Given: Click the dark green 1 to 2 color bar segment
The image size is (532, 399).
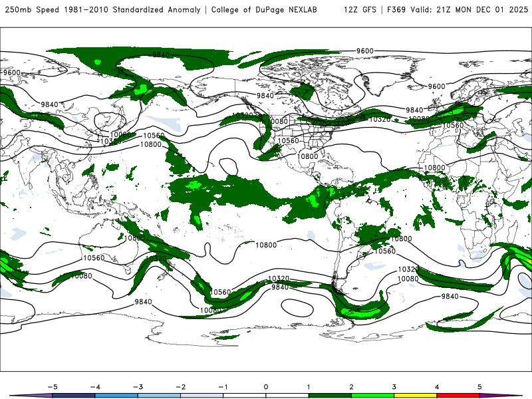Looking at the screenshot, I should 330,396.
